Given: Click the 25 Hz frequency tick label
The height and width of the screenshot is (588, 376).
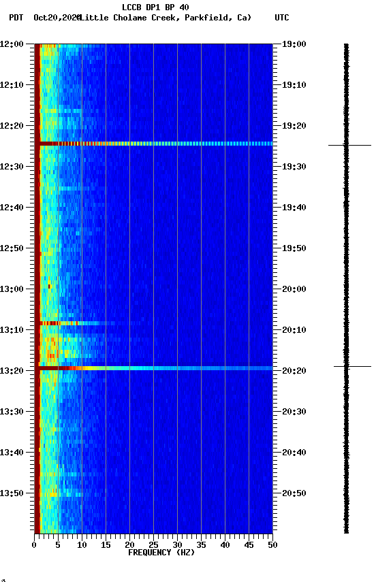Looking at the screenshot, I should click(153, 545).
